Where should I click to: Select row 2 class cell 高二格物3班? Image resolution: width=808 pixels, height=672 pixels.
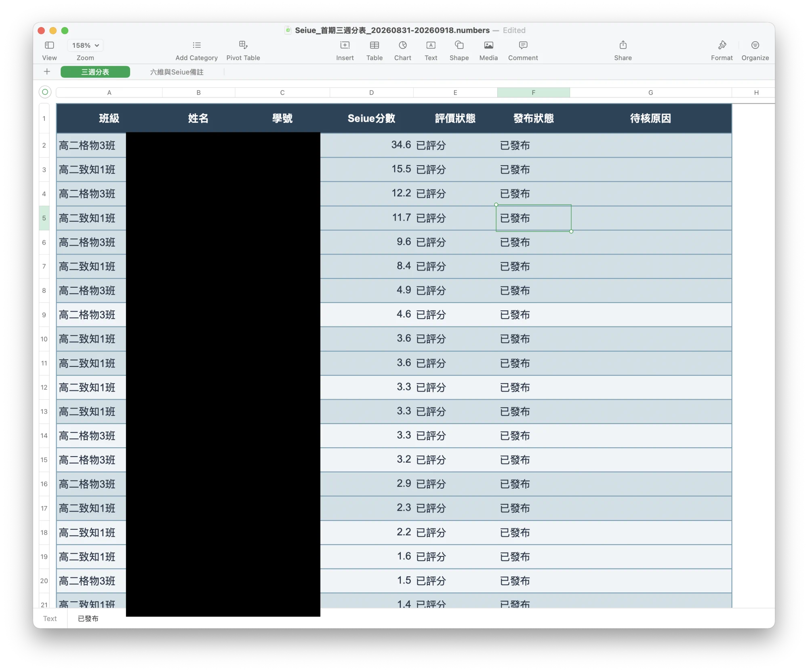(91, 145)
